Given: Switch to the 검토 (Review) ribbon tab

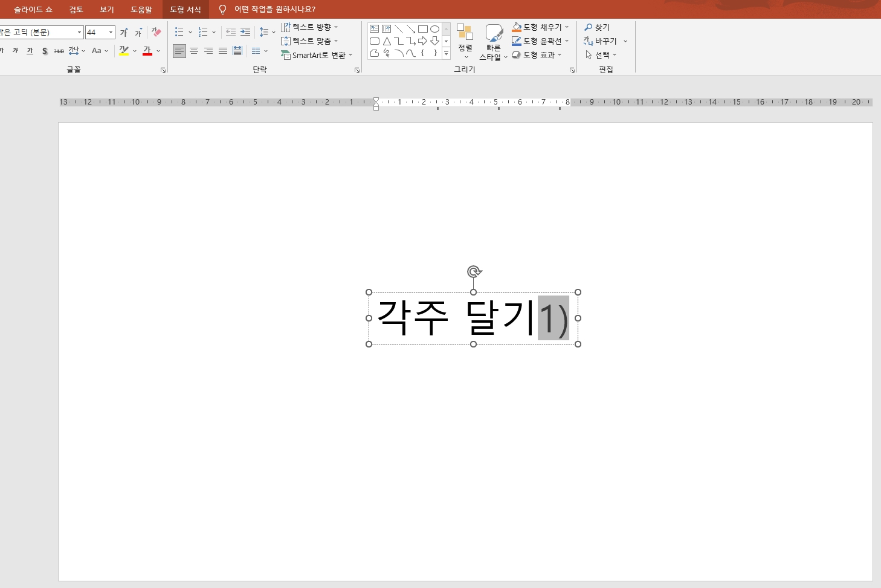Looking at the screenshot, I should pyautogui.click(x=76, y=9).
